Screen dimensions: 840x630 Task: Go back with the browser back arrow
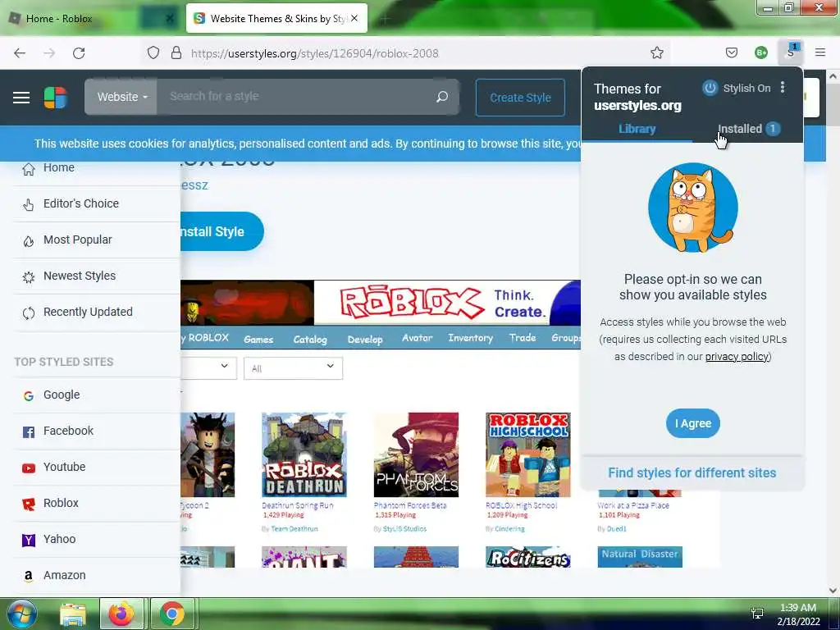(20, 53)
